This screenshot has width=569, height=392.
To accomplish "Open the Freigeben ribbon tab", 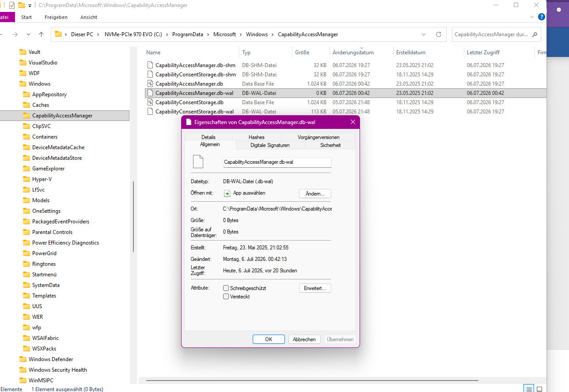I will click(56, 17).
